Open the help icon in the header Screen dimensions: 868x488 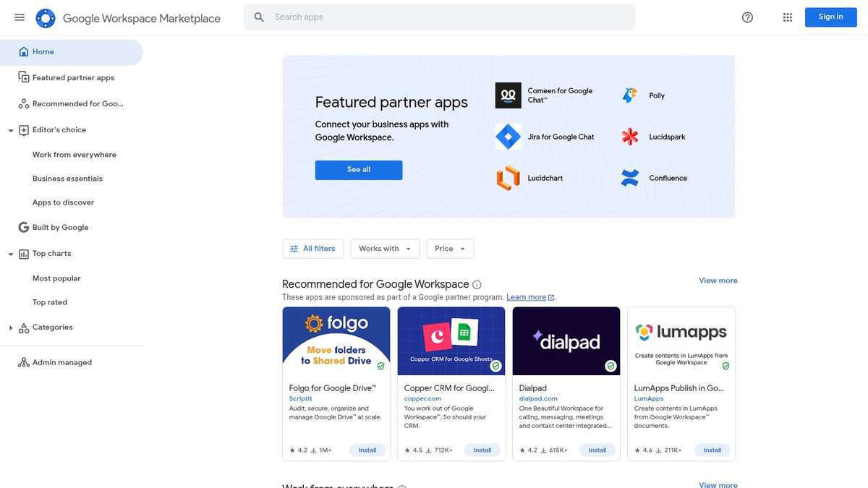[746, 17]
